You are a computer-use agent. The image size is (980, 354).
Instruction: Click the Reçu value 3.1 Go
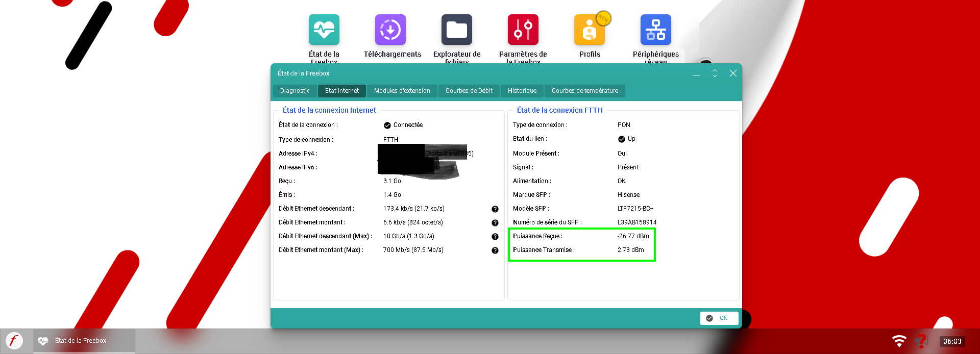click(x=392, y=181)
